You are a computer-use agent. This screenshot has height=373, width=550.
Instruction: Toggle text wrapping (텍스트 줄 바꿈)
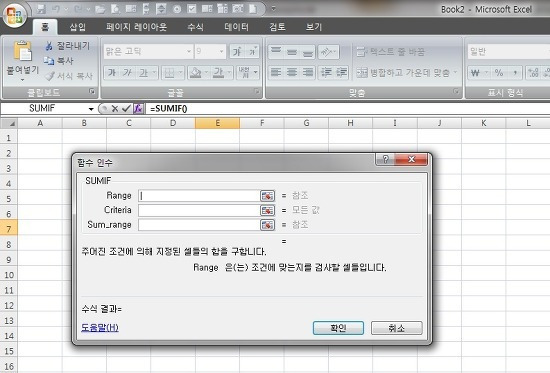pyautogui.click(x=391, y=52)
